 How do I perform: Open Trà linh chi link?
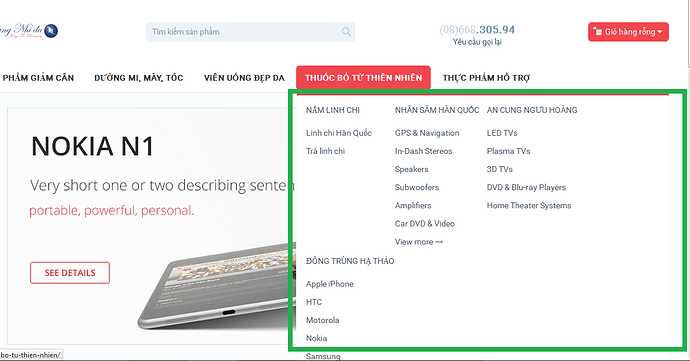[326, 151]
